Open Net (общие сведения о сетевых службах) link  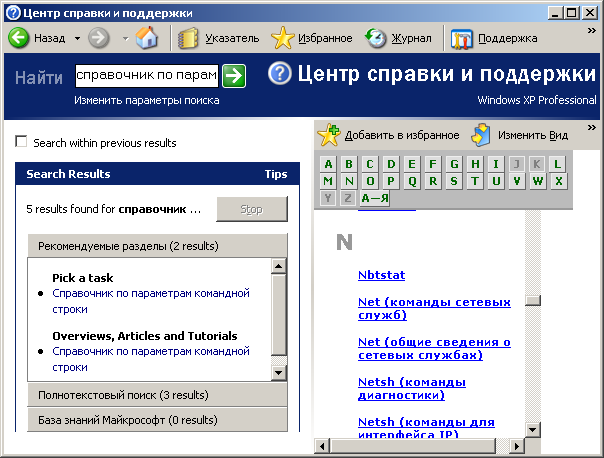[x=434, y=349]
